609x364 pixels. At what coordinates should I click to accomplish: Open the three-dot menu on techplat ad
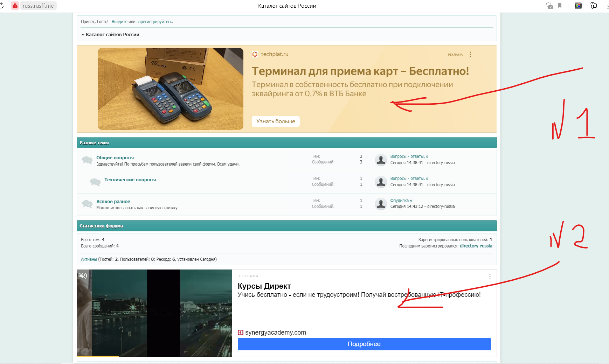click(470, 54)
